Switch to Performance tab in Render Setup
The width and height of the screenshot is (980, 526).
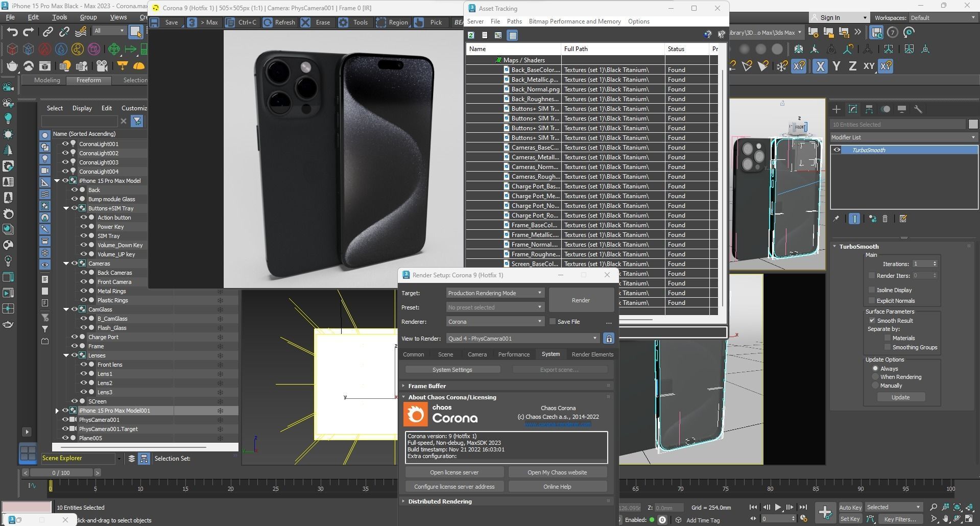point(514,354)
